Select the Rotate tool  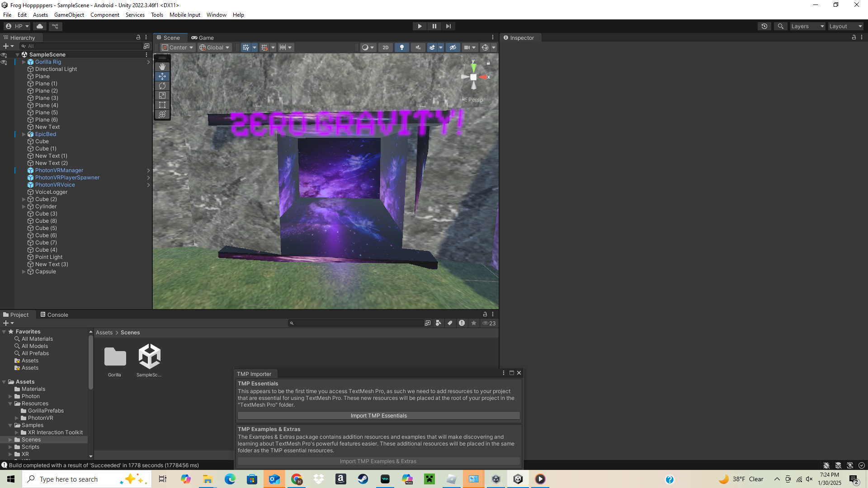pos(162,86)
